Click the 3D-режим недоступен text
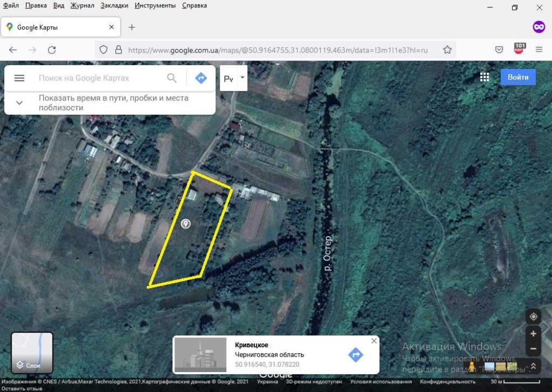This screenshot has width=552, height=392. [x=314, y=382]
